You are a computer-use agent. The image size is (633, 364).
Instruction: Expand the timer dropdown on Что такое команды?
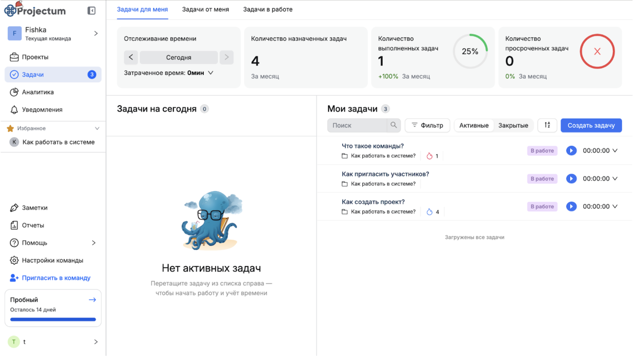(615, 151)
